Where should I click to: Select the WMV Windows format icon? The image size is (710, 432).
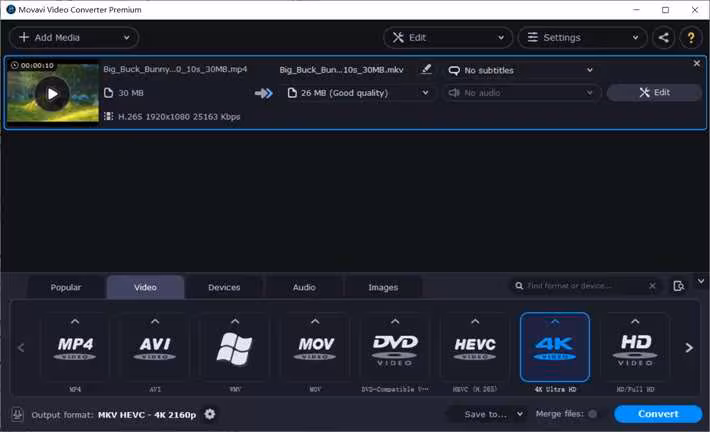(235, 348)
